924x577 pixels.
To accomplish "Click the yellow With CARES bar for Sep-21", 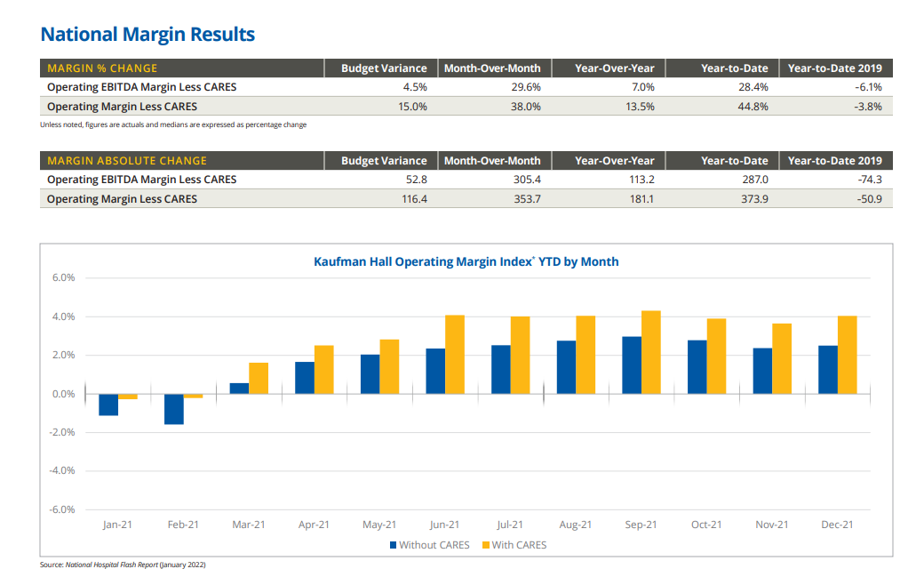I will pyautogui.click(x=651, y=352).
